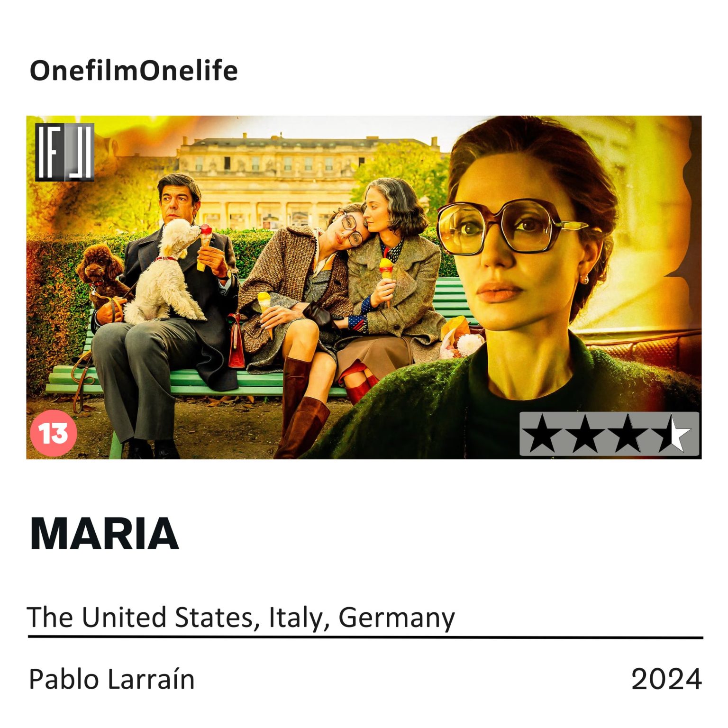Open the OnefilmOnelife header title
This screenshot has width=728, height=728.
pos(134,71)
